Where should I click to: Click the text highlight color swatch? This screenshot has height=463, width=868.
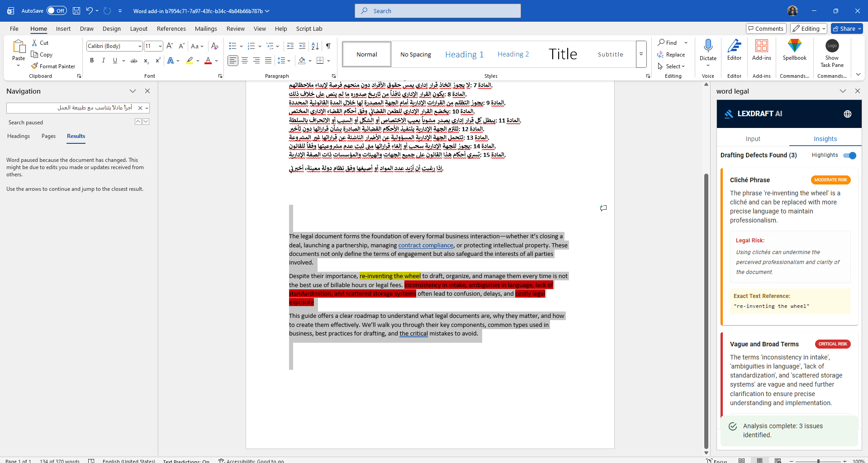click(190, 61)
